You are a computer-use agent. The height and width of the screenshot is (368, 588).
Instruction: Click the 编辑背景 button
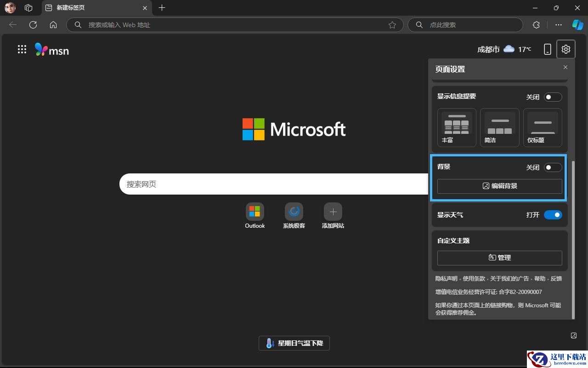(x=500, y=186)
